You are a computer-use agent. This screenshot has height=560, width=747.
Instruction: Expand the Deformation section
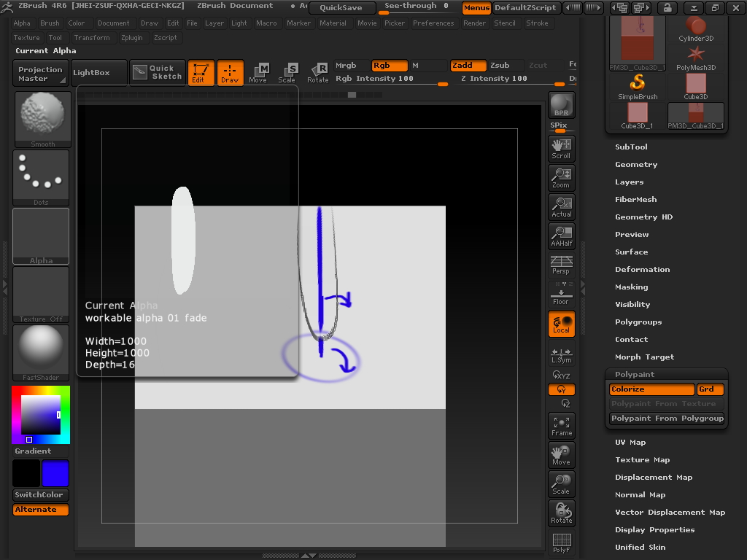coord(642,269)
